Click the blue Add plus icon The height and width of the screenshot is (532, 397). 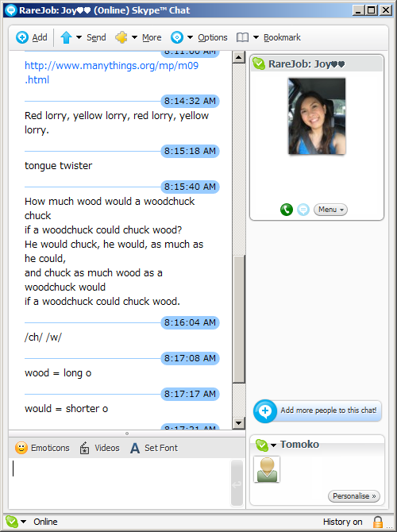[22, 37]
